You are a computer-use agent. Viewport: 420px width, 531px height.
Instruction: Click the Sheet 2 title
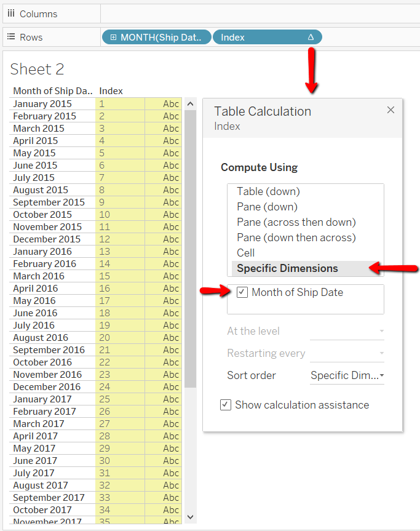click(37, 69)
